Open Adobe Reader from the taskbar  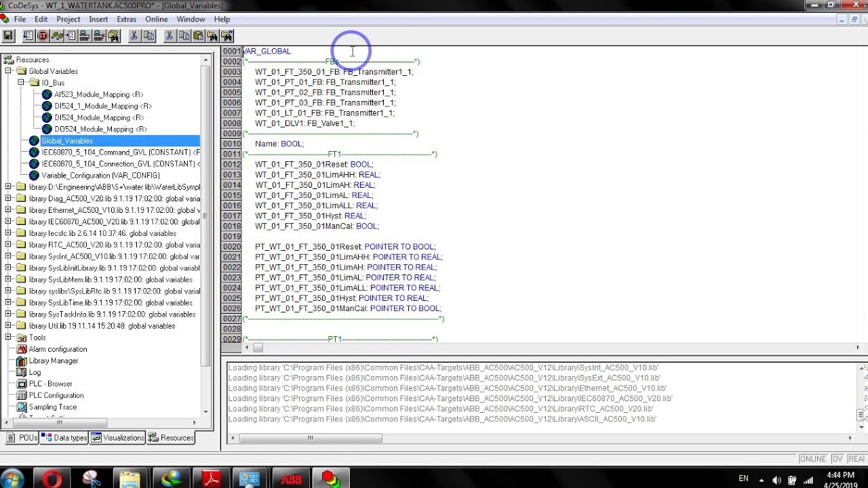[x=211, y=479]
